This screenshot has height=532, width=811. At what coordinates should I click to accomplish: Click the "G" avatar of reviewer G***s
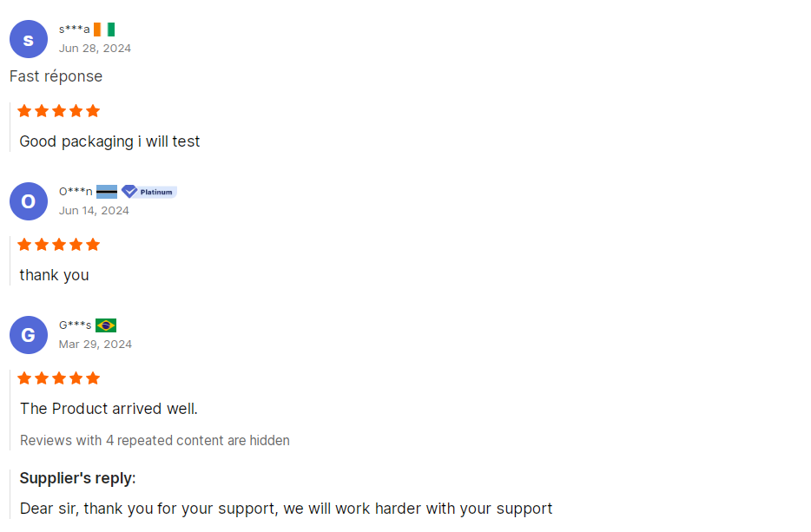(29, 335)
